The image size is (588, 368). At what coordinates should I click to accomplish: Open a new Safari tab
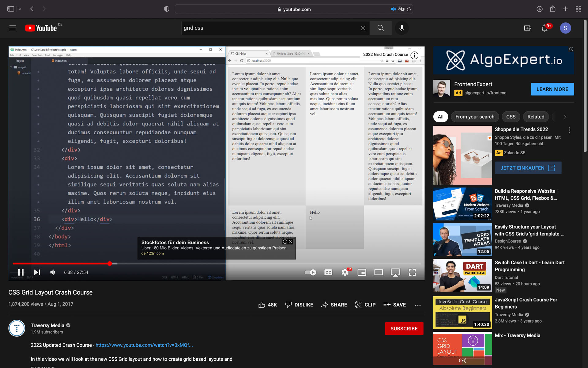[565, 9]
